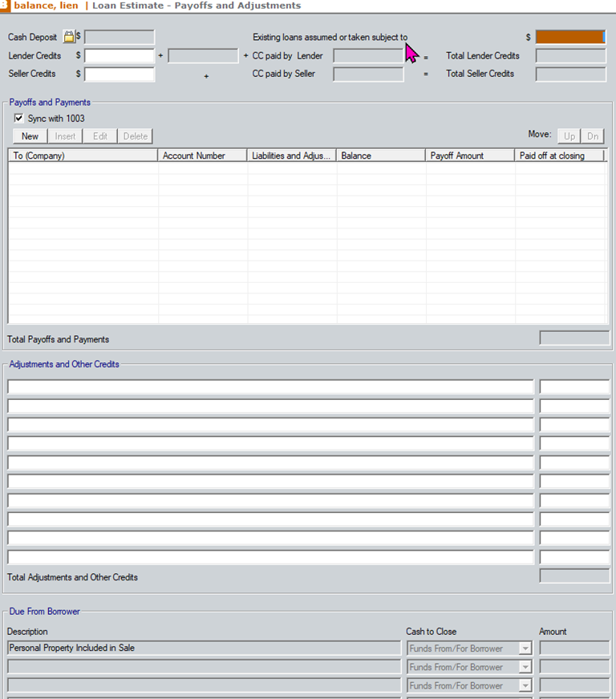This screenshot has width=616, height=699.
Task: Click the Lender Credits dollar input field
Action: (x=119, y=56)
